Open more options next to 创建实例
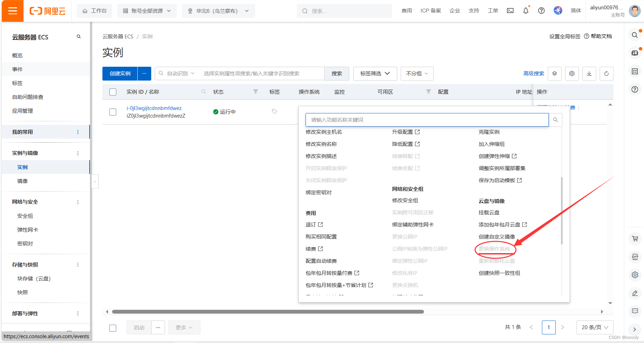Viewport: 644px width, 343px height. (144, 74)
